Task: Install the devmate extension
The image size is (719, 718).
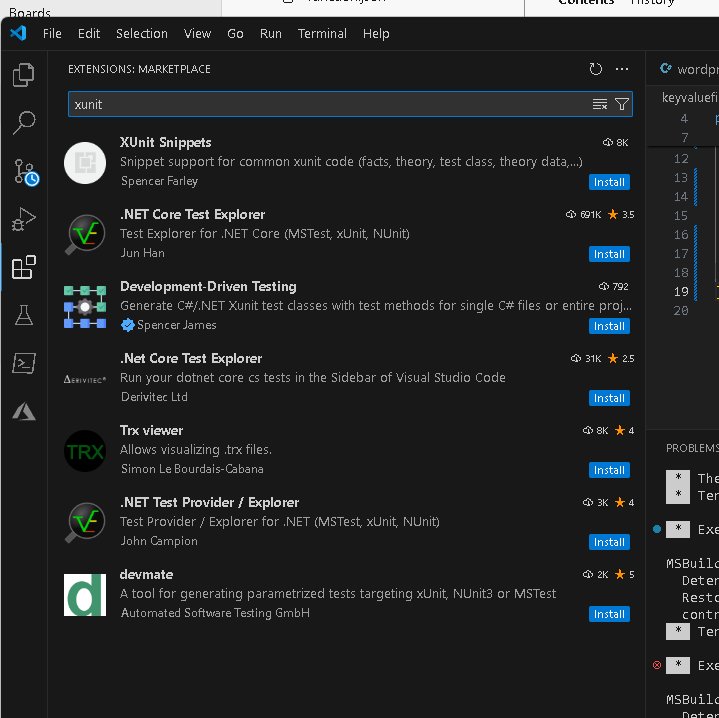Action: 609,614
